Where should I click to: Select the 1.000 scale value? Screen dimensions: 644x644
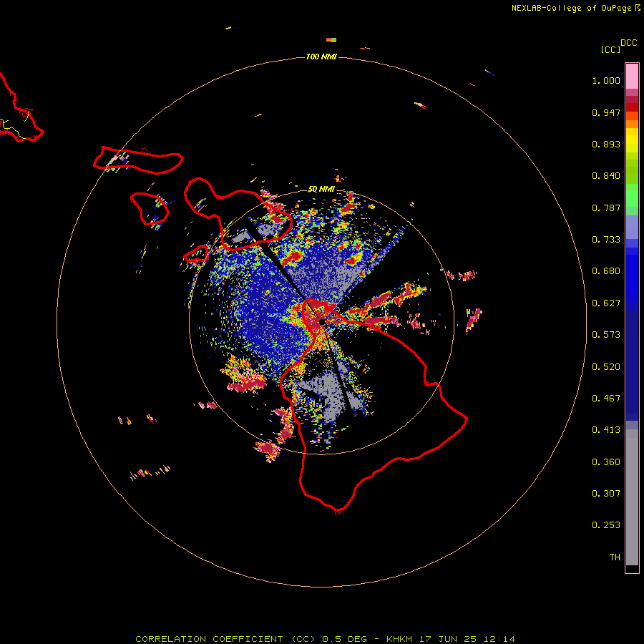606,80
